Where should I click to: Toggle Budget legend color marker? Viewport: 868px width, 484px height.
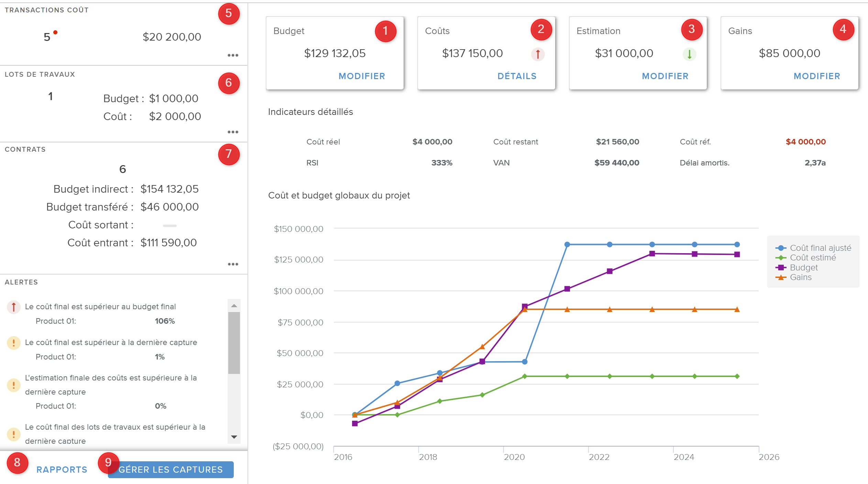coord(781,268)
